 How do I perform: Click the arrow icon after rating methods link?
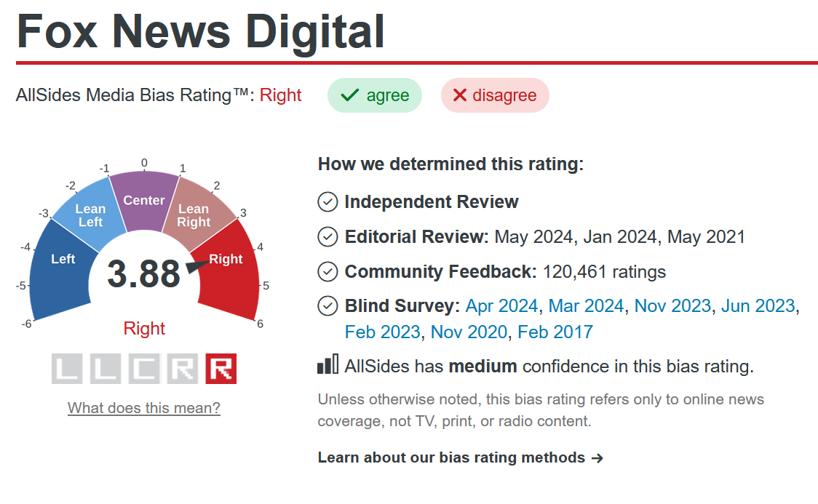[597, 458]
